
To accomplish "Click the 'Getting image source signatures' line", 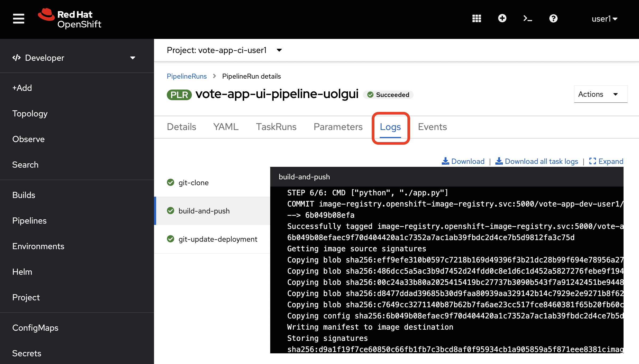I will 357,249.
